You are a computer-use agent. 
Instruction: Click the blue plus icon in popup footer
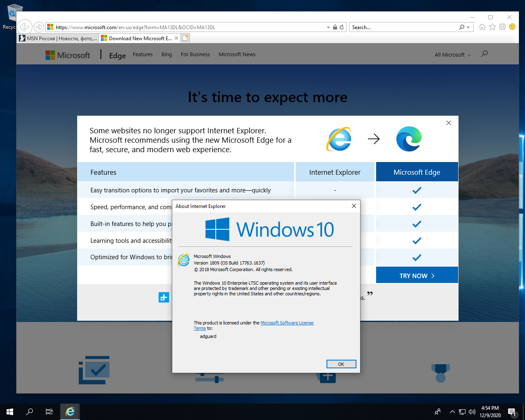click(x=164, y=297)
